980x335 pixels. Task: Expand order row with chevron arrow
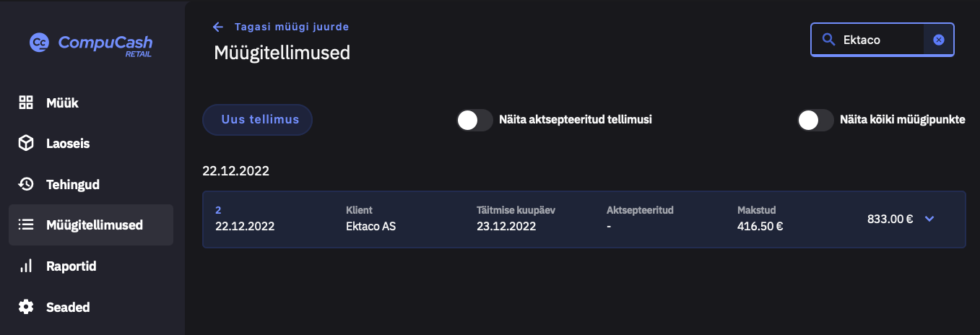click(x=929, y=219)
